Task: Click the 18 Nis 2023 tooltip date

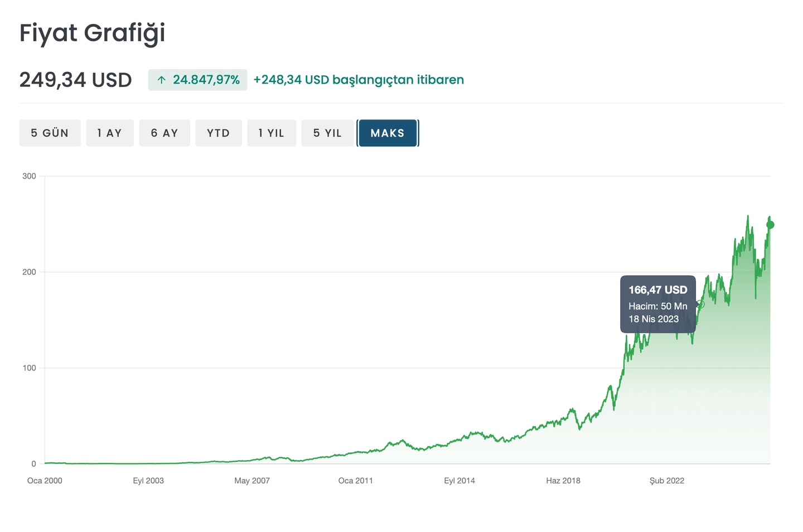Action: click(654, 319)
